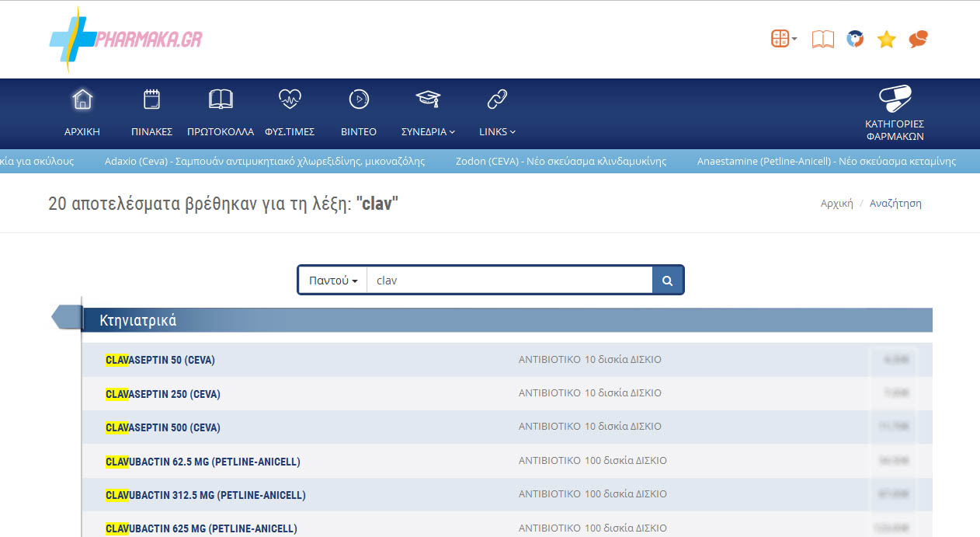980x537 pixels.
Task: Expand the ΣΥΝΕΔΡΙΑ dropdown menu
Action: (x=427, y=113)
